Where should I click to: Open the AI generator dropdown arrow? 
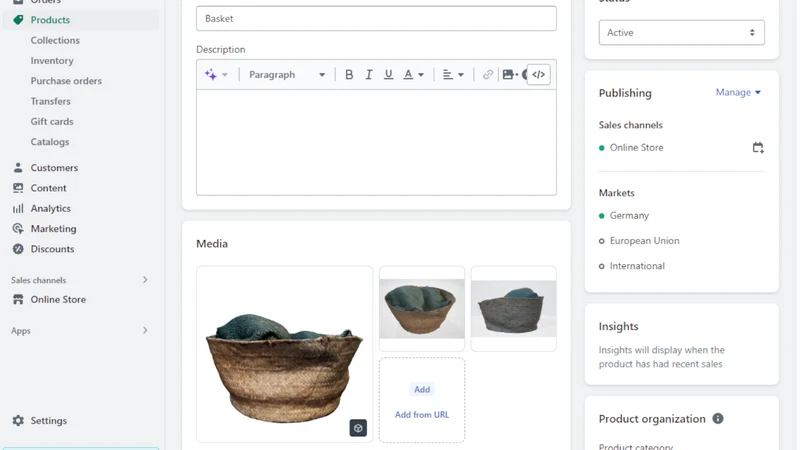pyautogui.click(x=224, y=74)
